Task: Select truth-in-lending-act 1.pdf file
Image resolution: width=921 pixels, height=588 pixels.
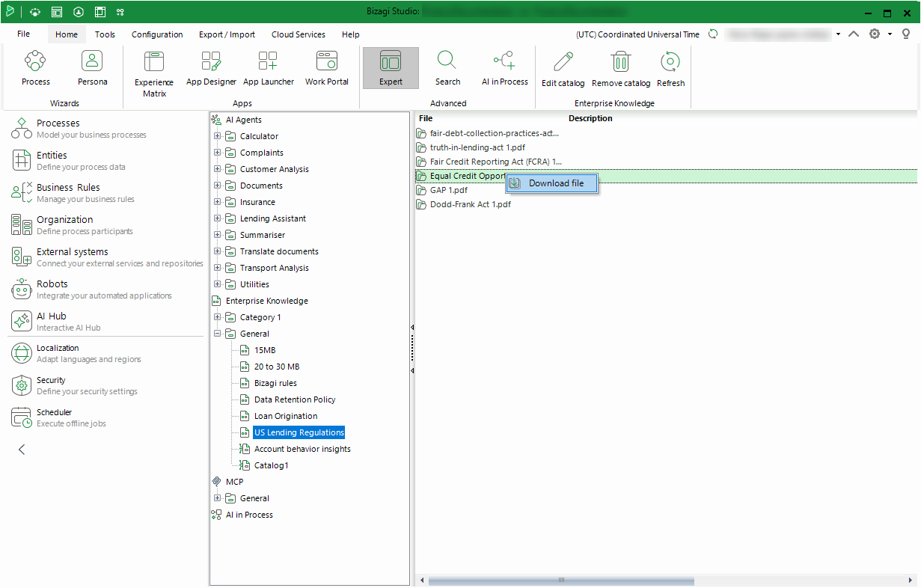Action: (x=477, y=147)
